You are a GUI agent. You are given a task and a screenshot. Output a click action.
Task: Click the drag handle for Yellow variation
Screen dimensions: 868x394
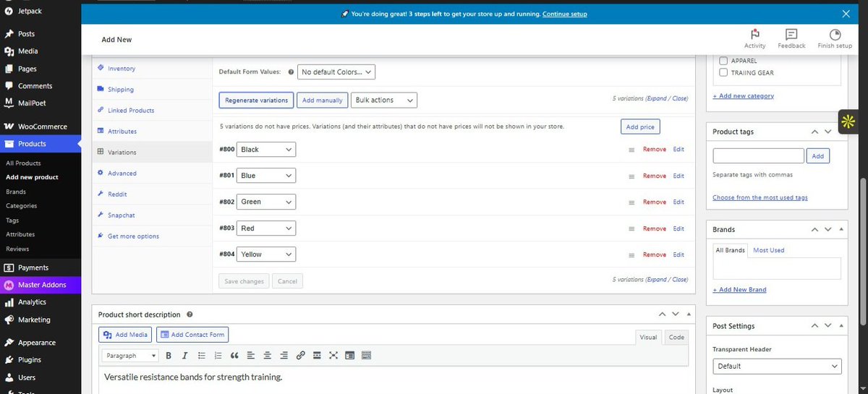pos(631,255)
